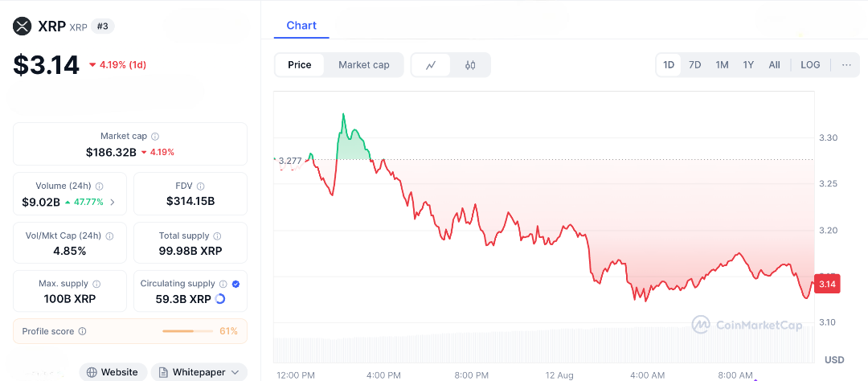This screenshot has height=381, width=868.
Task: Set chart range to 7D
Action: pyautogui.click(x=694, y=65)
